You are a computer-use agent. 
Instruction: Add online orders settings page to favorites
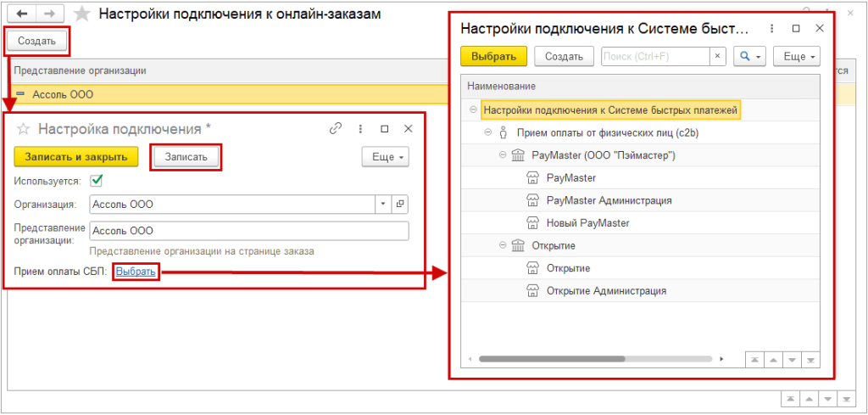pos(81,14)
